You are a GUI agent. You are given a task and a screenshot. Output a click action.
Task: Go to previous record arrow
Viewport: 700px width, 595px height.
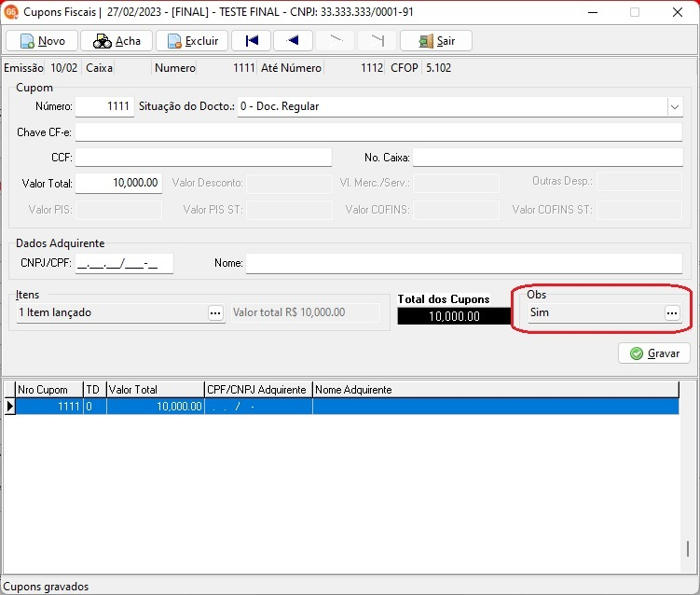click(x=293, y=41)
